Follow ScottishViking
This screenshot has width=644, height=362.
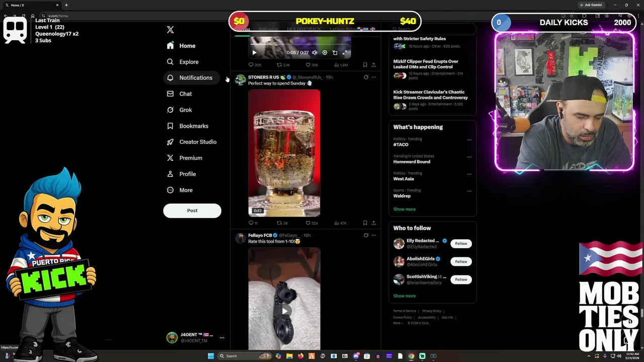pos(461,280)
